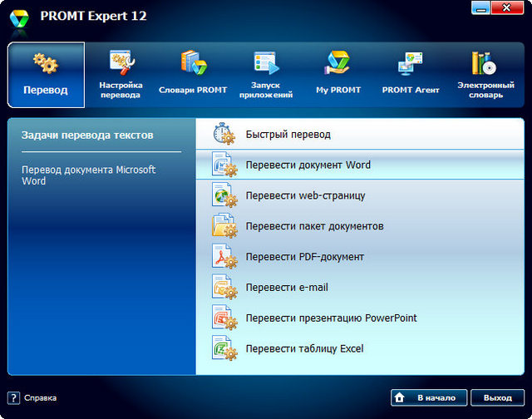Click the Word document translate icon
This screenshot has width=532, height=419.
coord(224,165)
